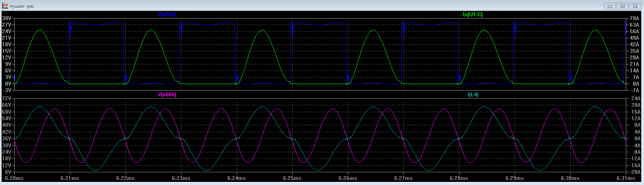Click the 6.24ms time axis label

237,178
